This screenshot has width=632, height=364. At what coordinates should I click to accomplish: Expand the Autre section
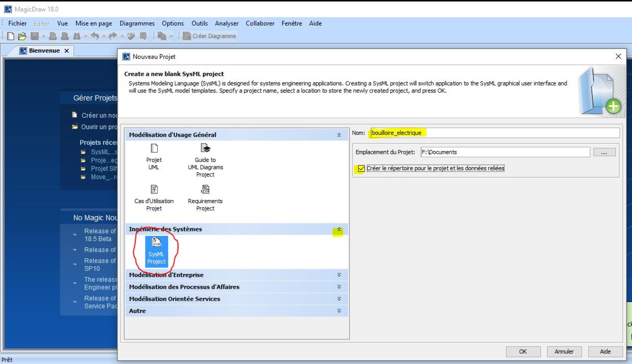point(339,311)
